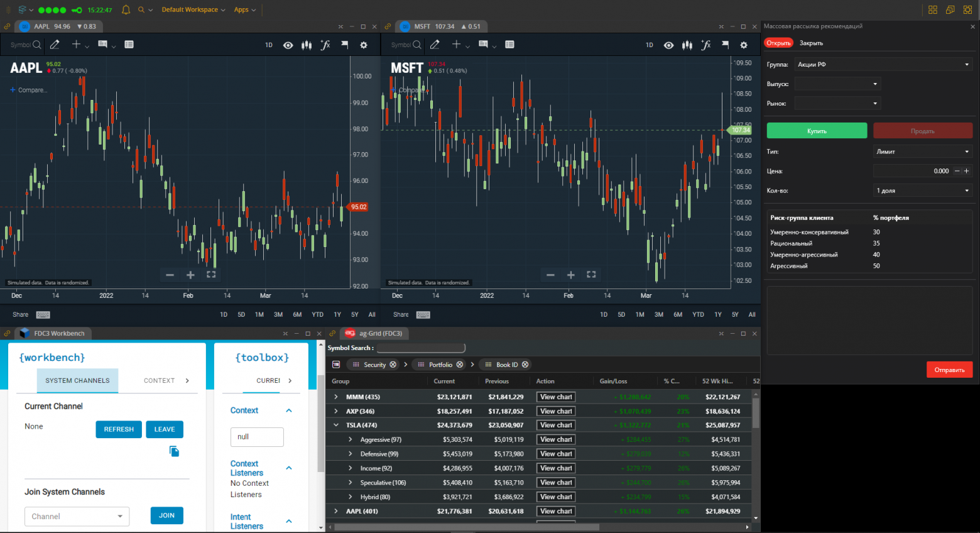The width and height of the screenshot is (980, 533).
Task: Click the ag-Grid row group panel icon
Action: tap(336, 365)
